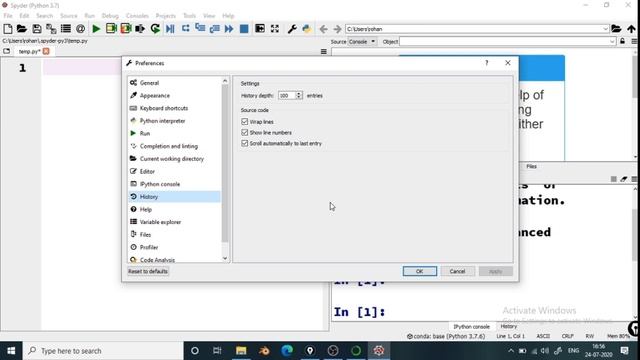Viewport: 640px width, 360px height.
Task: Open PYTHONPATH manager icon
Action: point(307,29)
